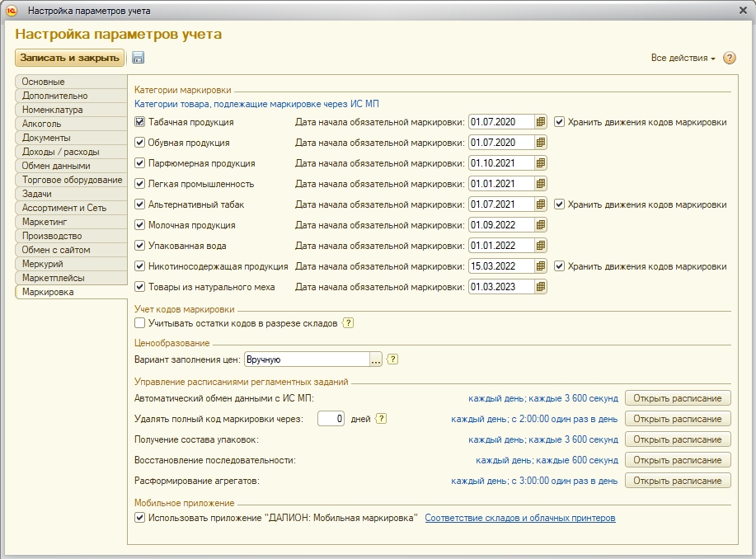Open Обмен данными tab

pyautogui.click(x=71, y=166)
